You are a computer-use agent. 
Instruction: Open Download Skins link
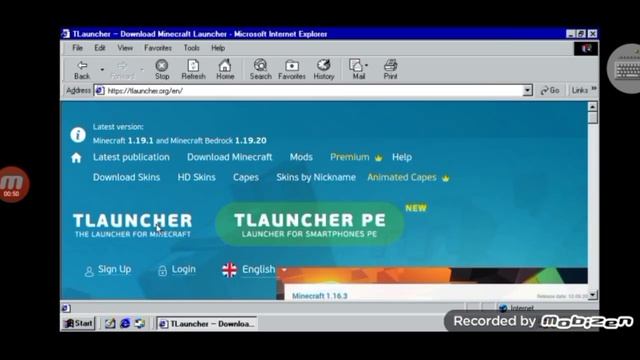tap(126, 177)
